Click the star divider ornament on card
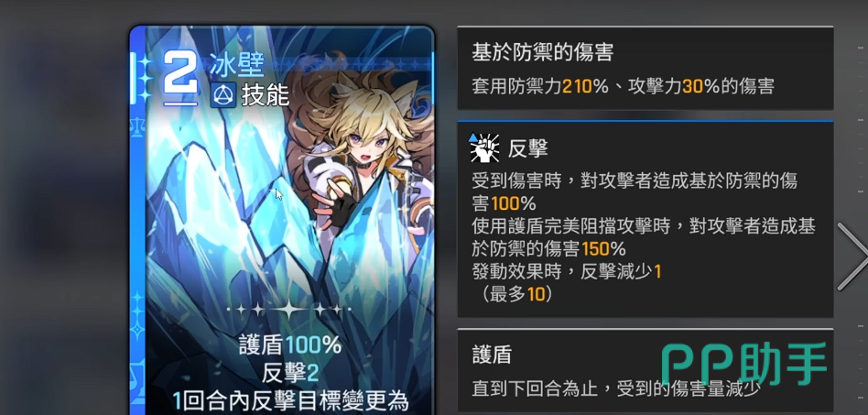 (x=289, y=309)
